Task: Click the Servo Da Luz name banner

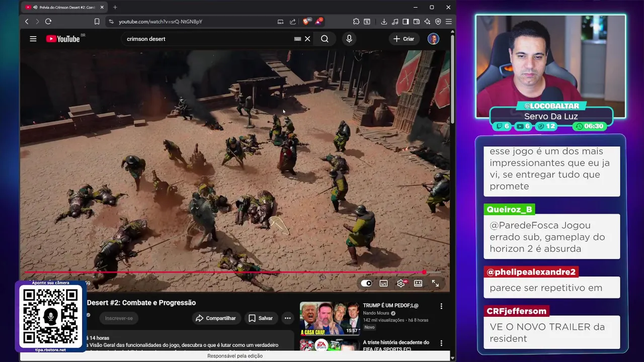Action: [x=551, y=116]
